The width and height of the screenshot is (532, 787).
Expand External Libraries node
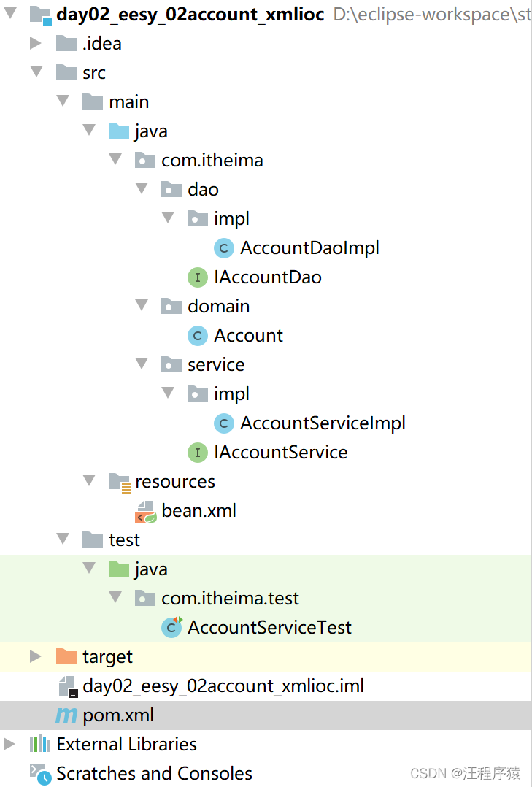coord(9,745)
